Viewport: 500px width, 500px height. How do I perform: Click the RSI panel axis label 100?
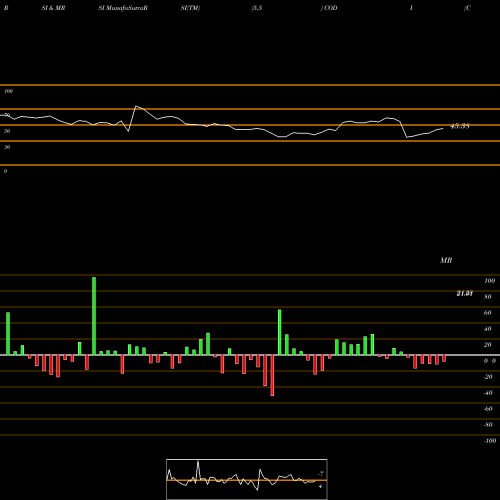pyautogui.click(x=9, y=91)
